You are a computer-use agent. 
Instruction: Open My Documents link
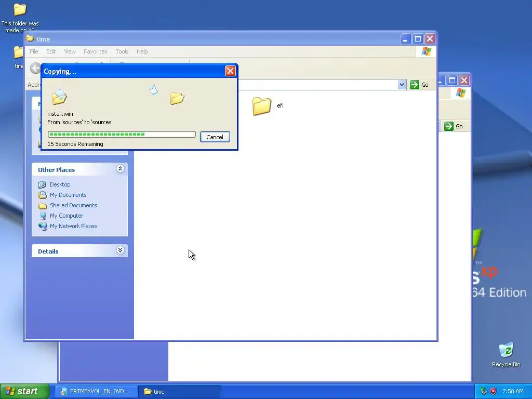[x=68, y=195]
